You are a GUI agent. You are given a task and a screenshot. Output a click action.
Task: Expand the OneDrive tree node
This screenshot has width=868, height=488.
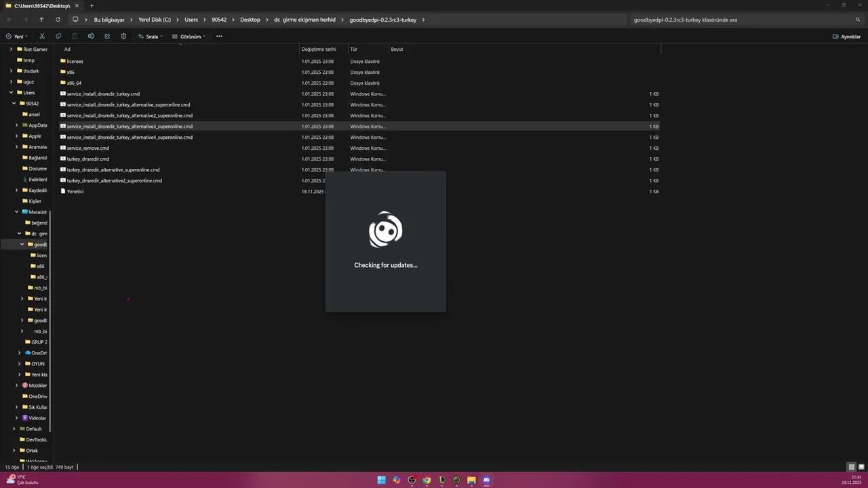point(19,353)
